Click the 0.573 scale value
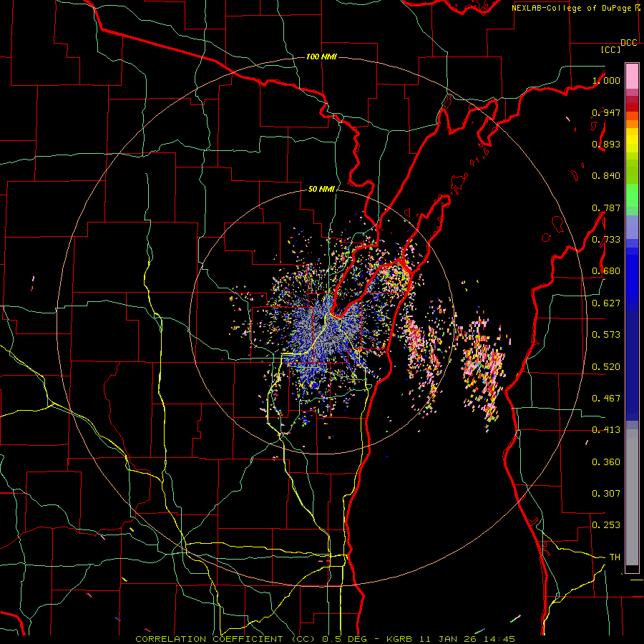The width and height of the screenshot is (644, 644). [606, 335]
